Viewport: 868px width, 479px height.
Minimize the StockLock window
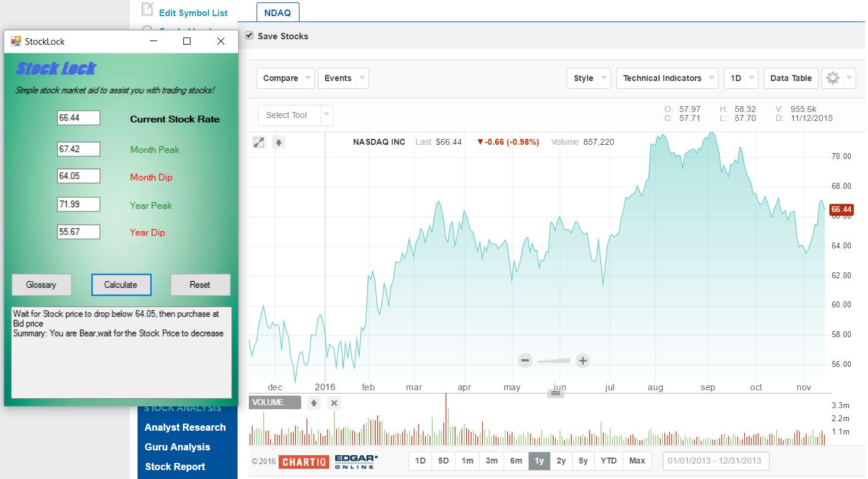(154, 41)
